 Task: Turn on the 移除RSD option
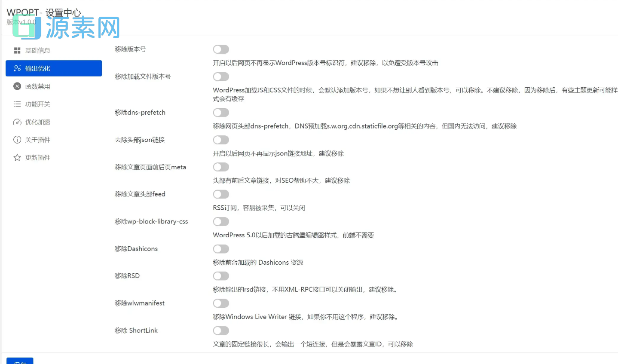point(220,276)
